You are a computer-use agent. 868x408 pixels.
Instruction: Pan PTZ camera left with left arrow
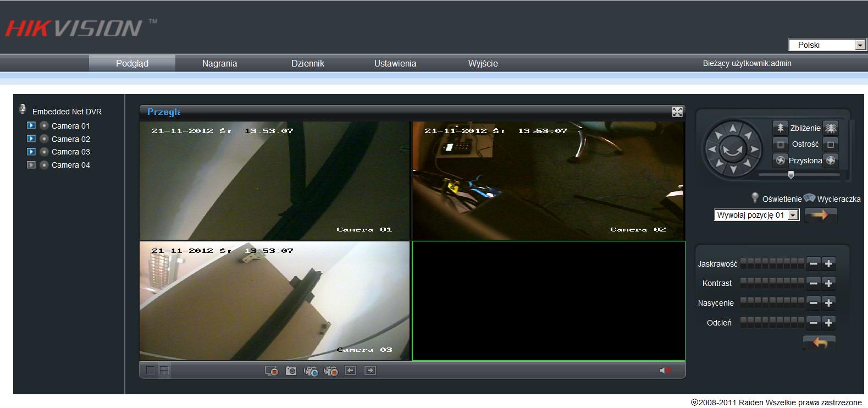coord(712,149)
